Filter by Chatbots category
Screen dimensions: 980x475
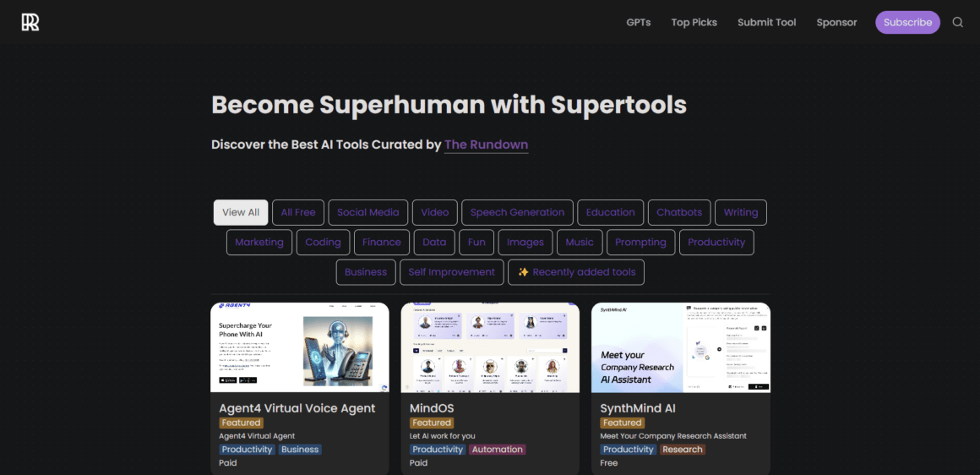point(679,212)
